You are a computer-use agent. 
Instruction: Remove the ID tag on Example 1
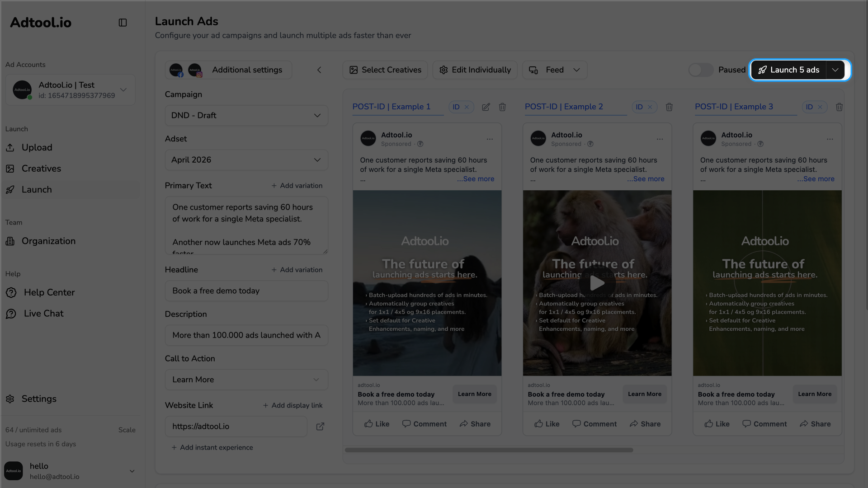pos(467,107)
